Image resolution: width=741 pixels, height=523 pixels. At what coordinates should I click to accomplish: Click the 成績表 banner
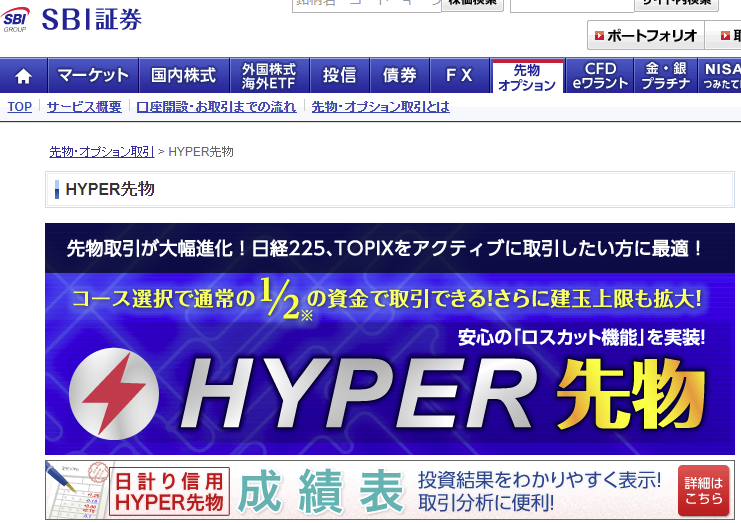pos(390,490)
